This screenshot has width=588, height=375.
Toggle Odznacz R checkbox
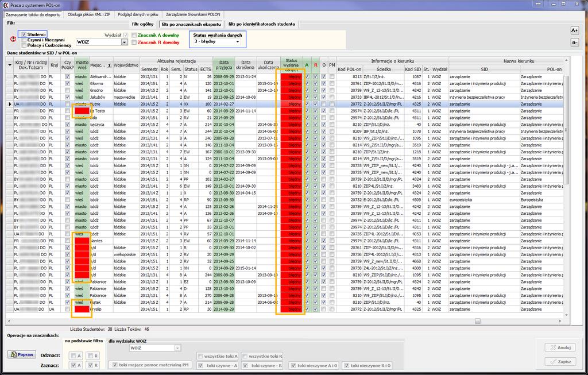[x=90, y=355]
